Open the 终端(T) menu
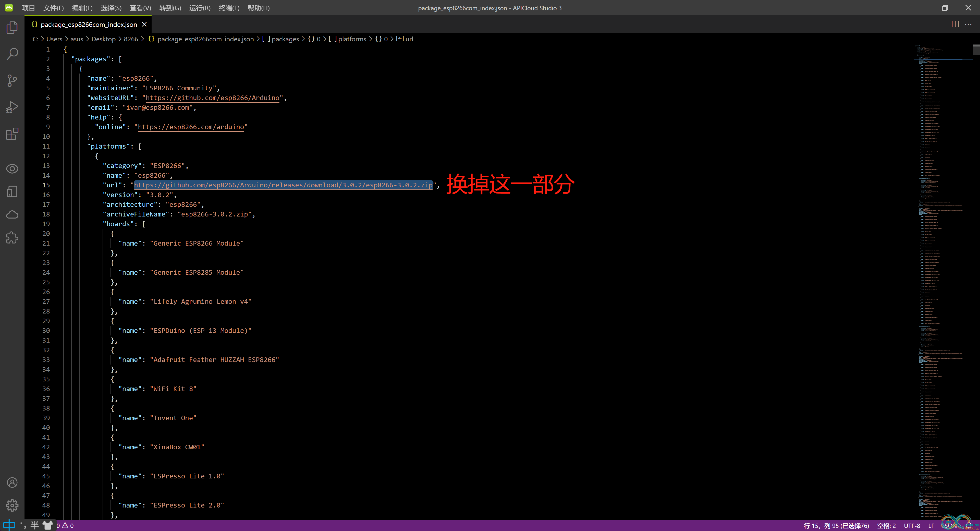Viewport: 980px width, 531px height. [229, 8]
